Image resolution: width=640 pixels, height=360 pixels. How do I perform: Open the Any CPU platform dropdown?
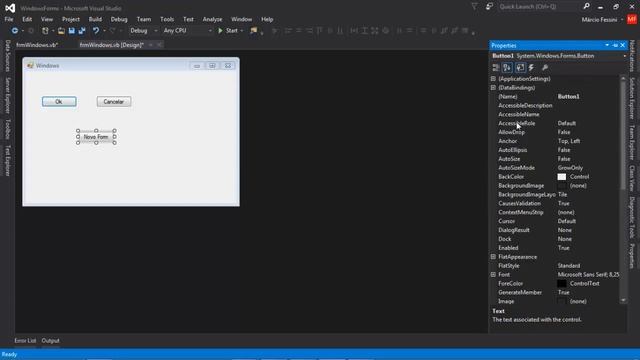[x=187, y=31]
